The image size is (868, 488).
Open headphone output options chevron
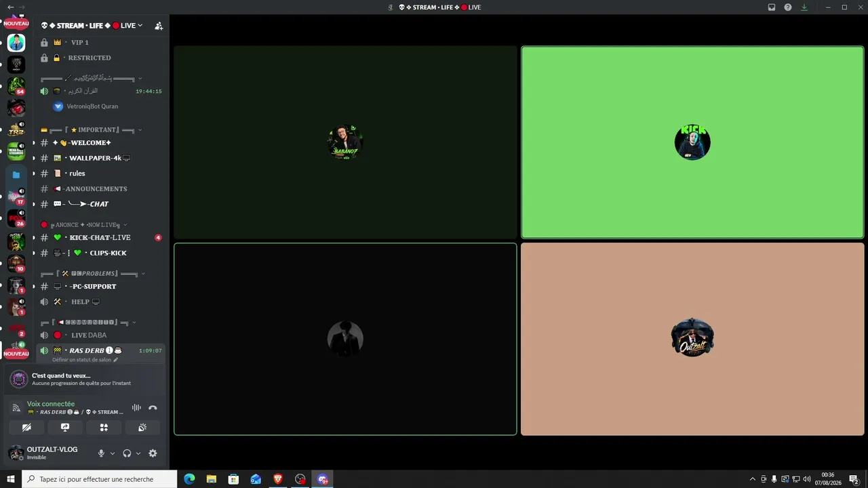tap(138, 453)
